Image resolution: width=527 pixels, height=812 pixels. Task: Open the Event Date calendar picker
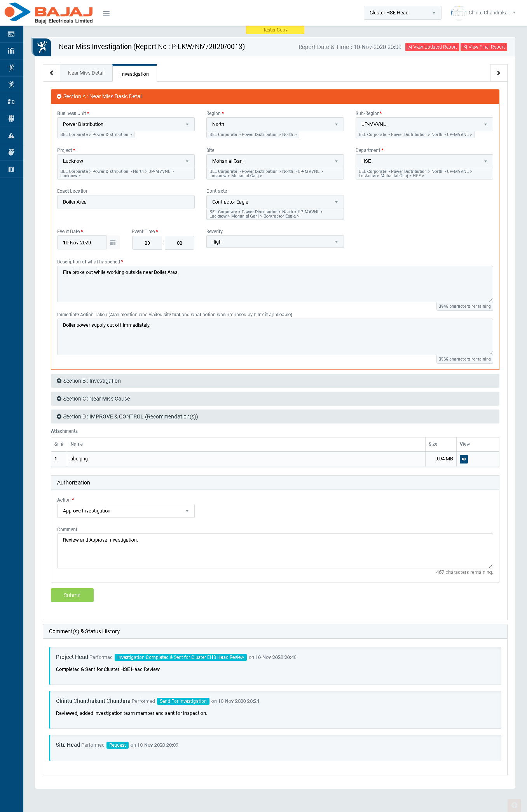pos(113,242)
